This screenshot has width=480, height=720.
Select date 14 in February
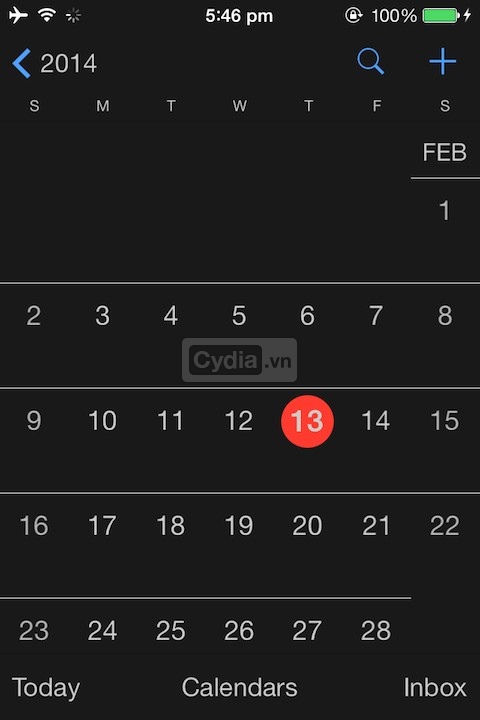[x=376, y=421]
